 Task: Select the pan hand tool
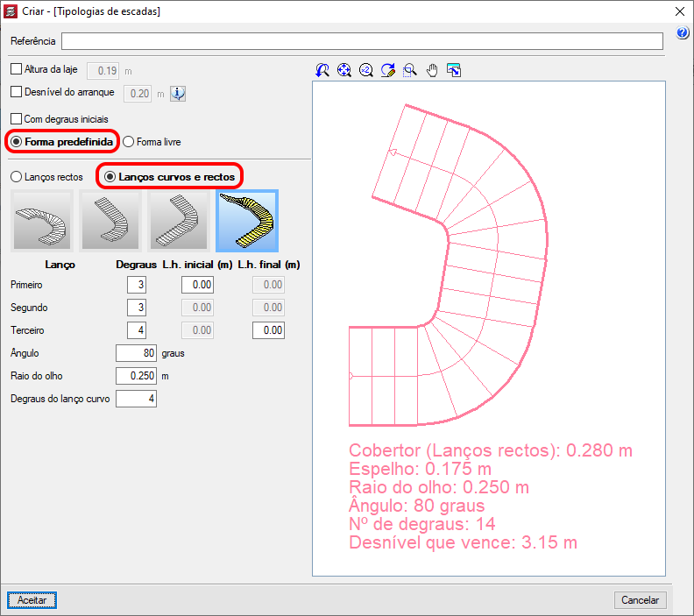point(432,70)
